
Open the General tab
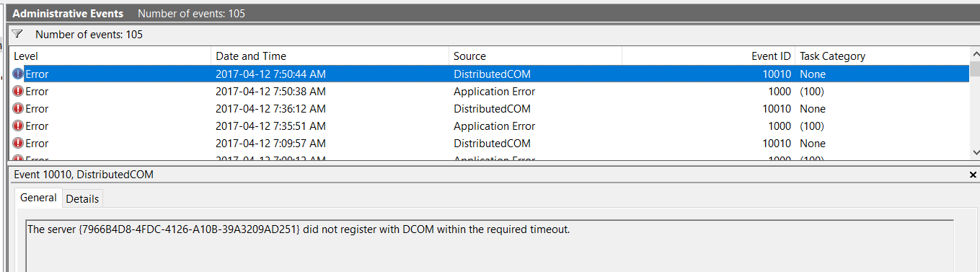click(x=38, y=198)
